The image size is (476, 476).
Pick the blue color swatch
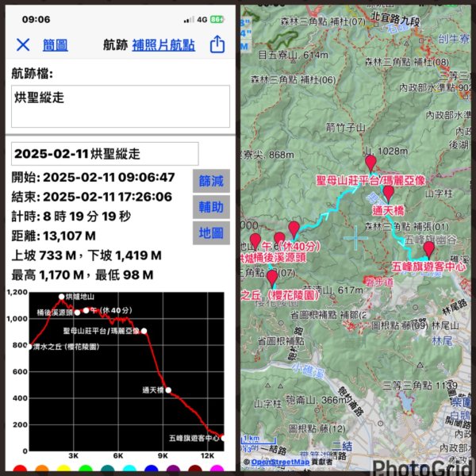pos(152,468)
